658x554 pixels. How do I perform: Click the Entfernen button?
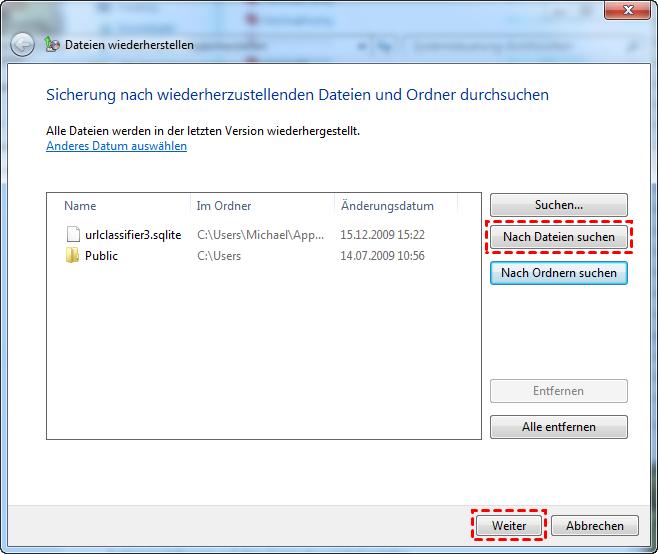click(x=559, y=391)
